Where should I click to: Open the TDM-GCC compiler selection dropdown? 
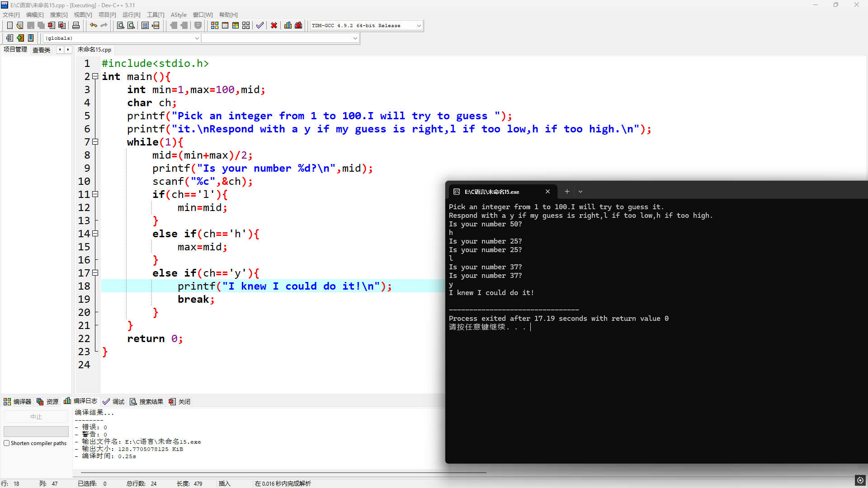pyautogui.click(x=419, y=26)
